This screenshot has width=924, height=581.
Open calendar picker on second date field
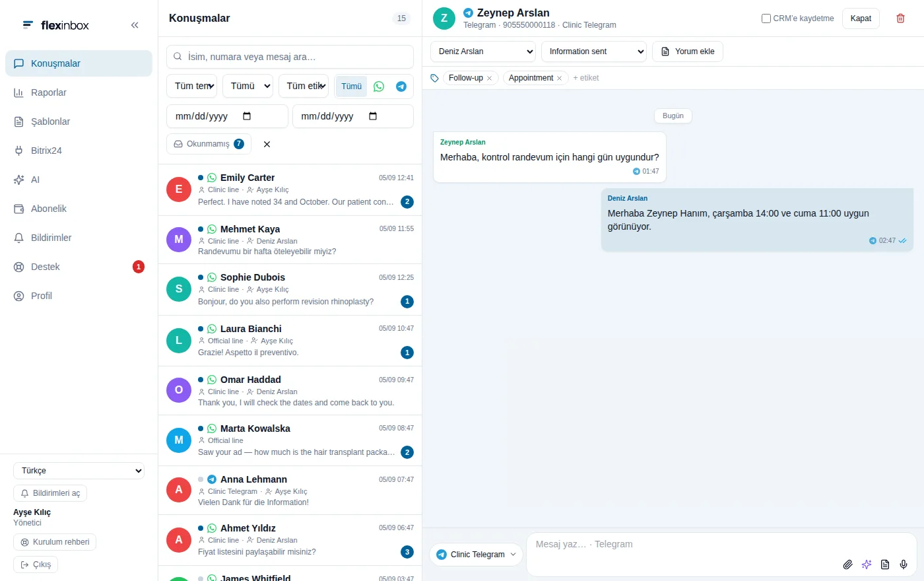(373, 116)
